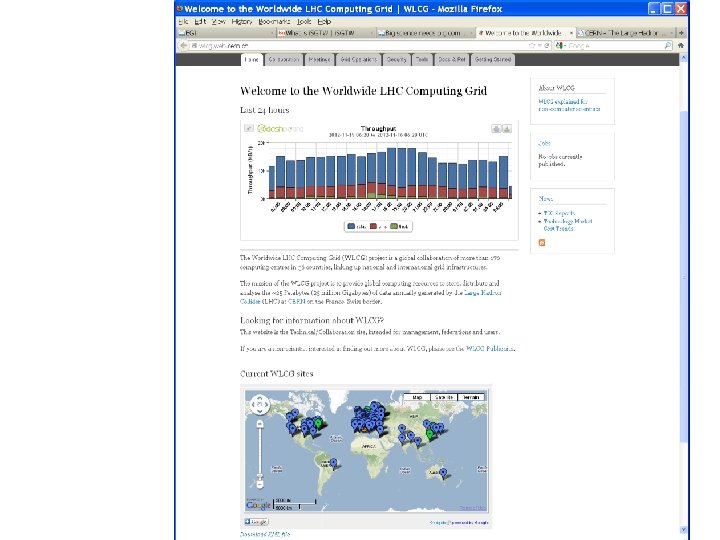Click the bookmark star in address bar
This screenshot has height=540, width=720.
pos(532,45)
